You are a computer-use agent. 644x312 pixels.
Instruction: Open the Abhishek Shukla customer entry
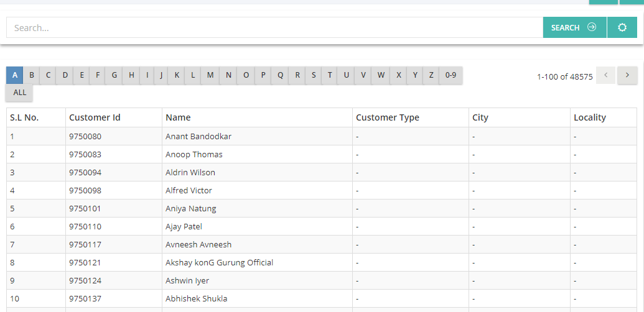pos(197,298)
